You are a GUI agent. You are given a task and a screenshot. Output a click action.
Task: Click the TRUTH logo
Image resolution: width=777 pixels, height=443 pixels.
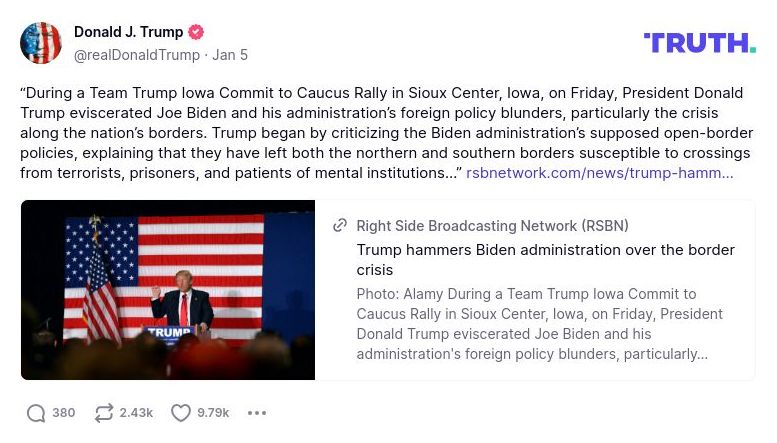pyautogui.click(x=699, y=42)
